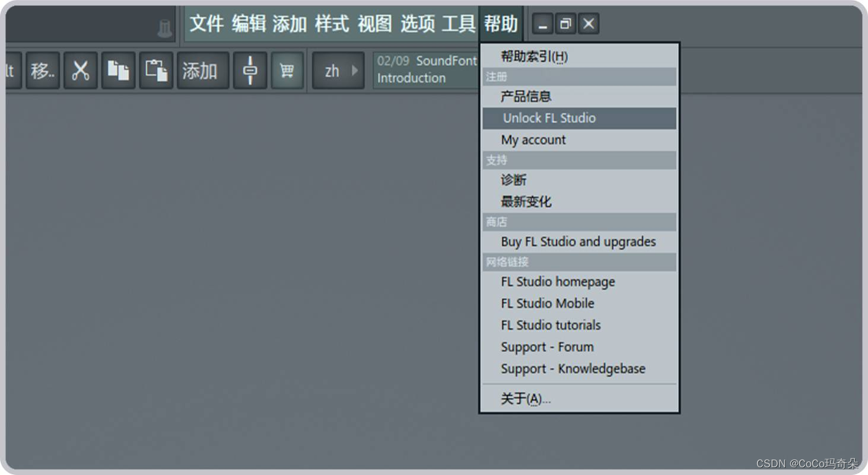This screenshot has width=868, height=475.
Task: Choose Support - Knowledgebase entry
Action: click(579, 369)
